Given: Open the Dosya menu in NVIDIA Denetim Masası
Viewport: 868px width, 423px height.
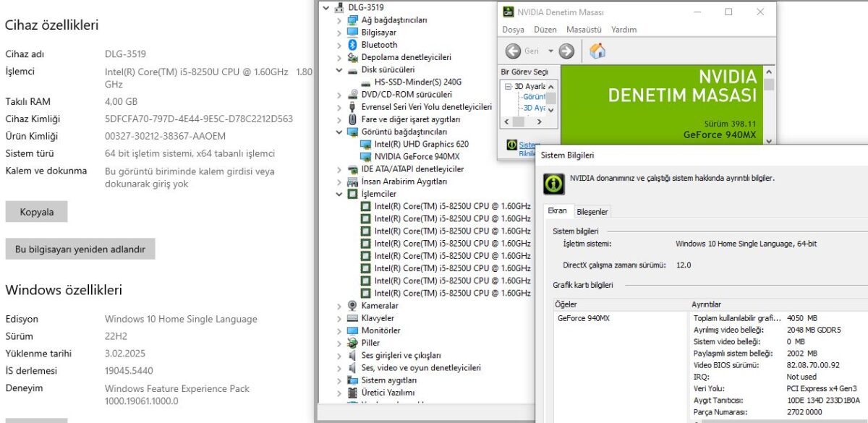Looking at the screenshot, I should pyautogui.click(x=513, y=30).
